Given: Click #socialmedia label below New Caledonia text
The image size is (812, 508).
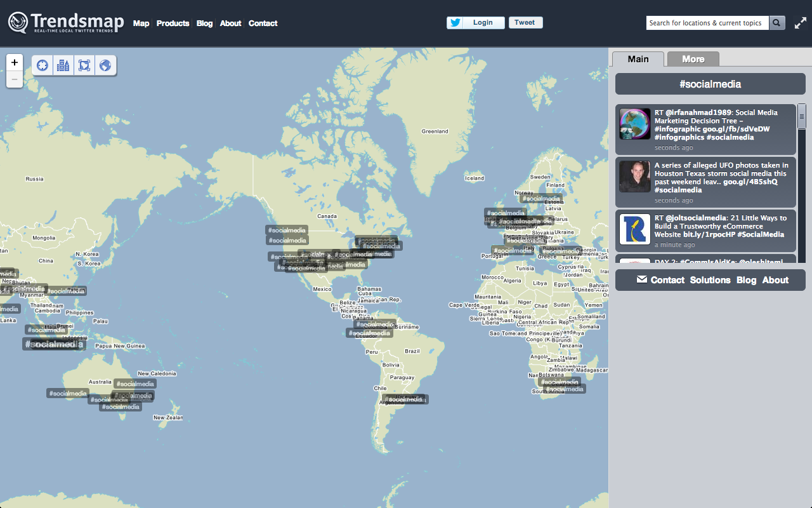Looking at the screenshot, I should (x=135, y=384).
